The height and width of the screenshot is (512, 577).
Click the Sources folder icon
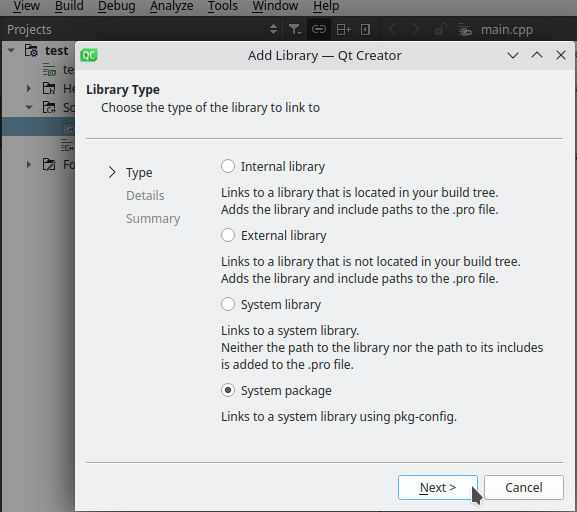pyautogui.click(x=49, y=107)
